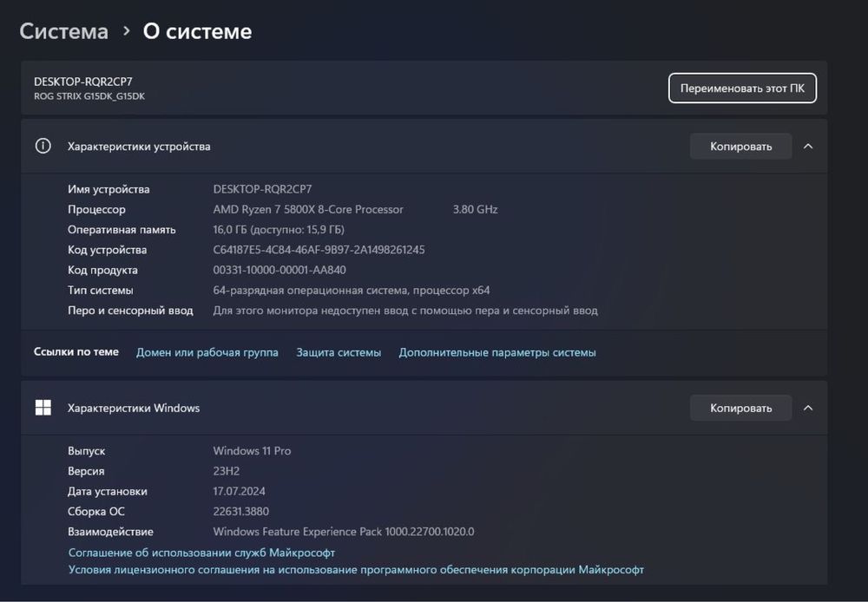Click the О системе breadcrumb title
868x602 pixels.
[198, 31]
